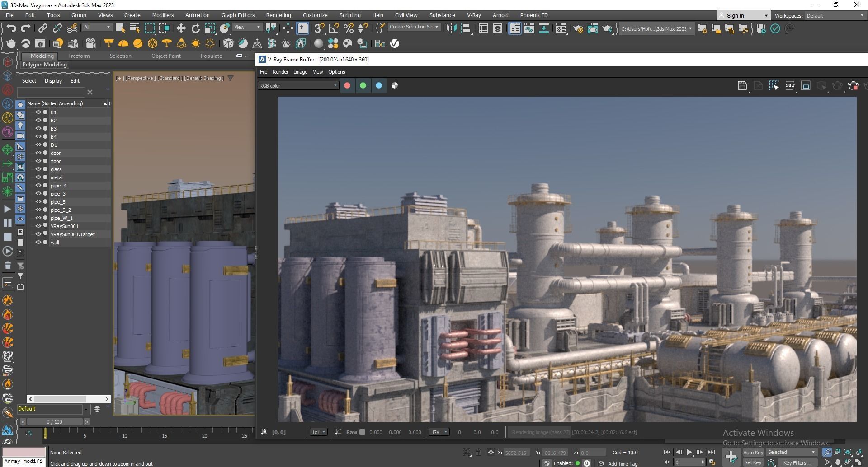Hide the glass object eye icon
Screen dimensions: 868x467
pyautogui.click(x=38, y=169)
